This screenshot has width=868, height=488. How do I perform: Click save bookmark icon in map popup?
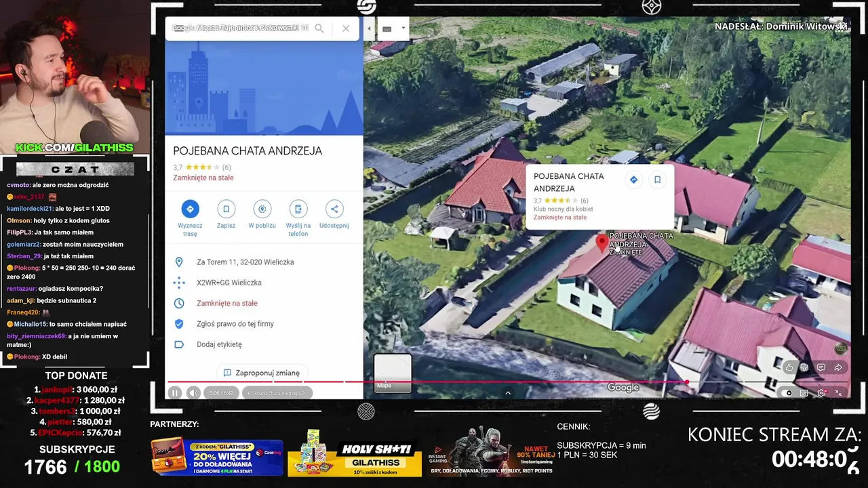pyautogui.click(x=657, y=180)
